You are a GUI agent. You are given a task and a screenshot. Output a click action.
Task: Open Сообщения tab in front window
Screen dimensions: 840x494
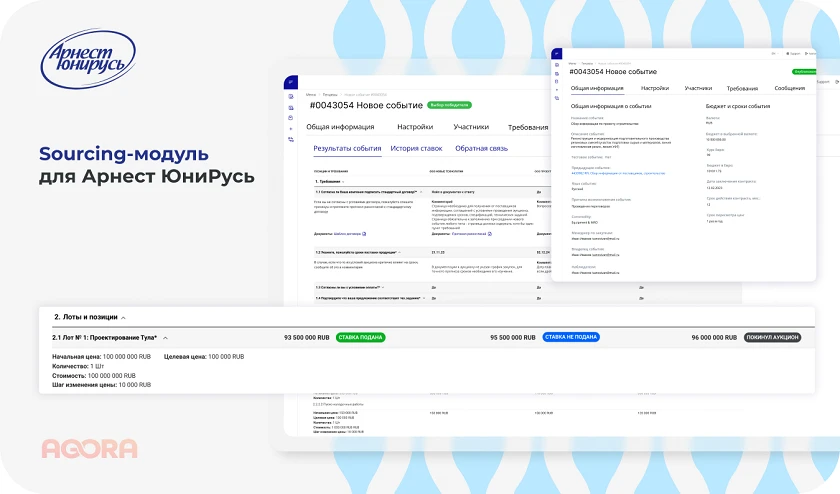[x=790, y=88]
